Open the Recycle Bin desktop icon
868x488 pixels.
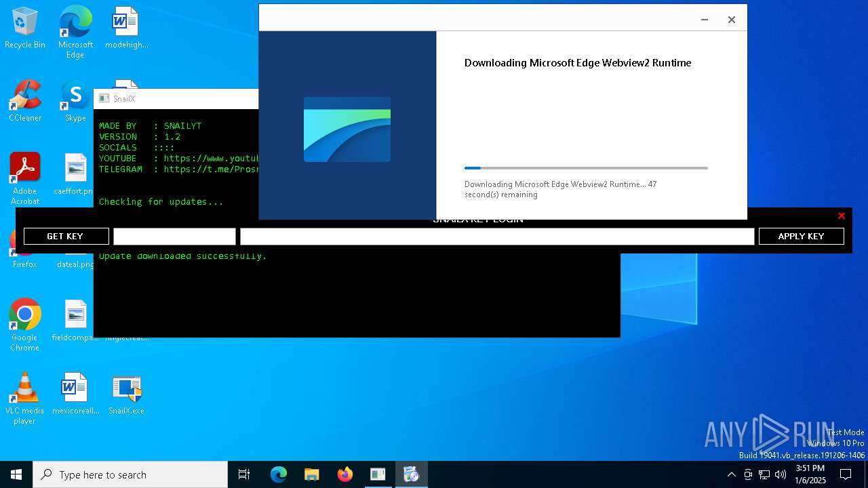pyautogui.click(x=25, y=28)
